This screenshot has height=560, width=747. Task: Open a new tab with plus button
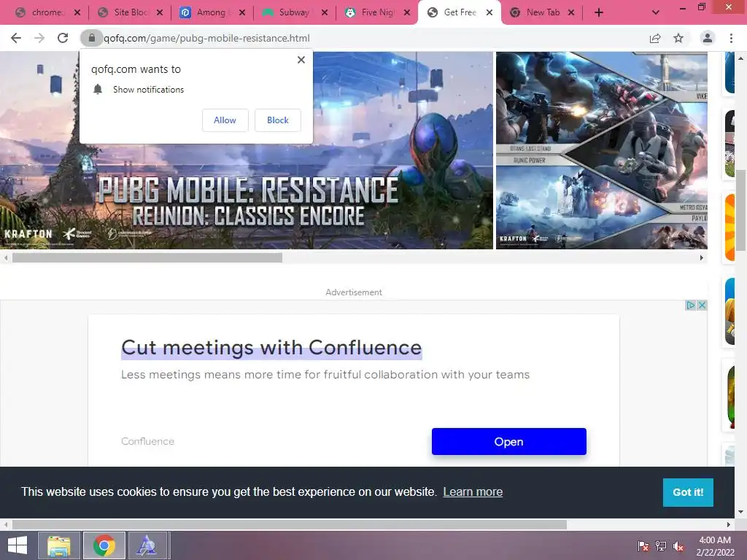[x=599, y=12]
